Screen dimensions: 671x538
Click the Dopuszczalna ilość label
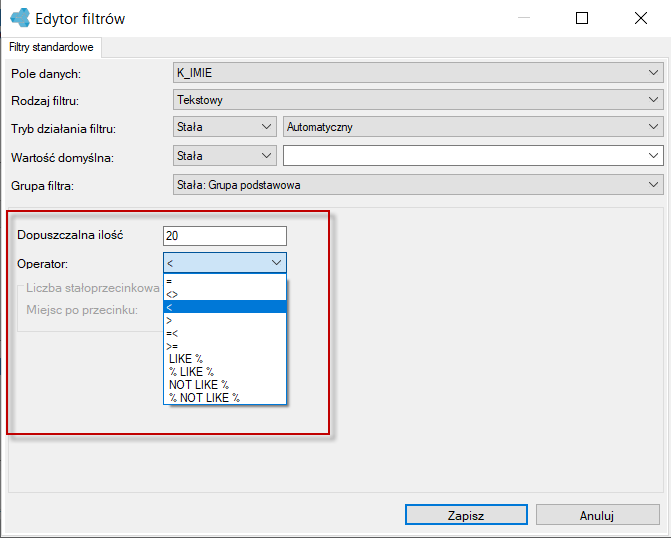[x=70, y=235]
